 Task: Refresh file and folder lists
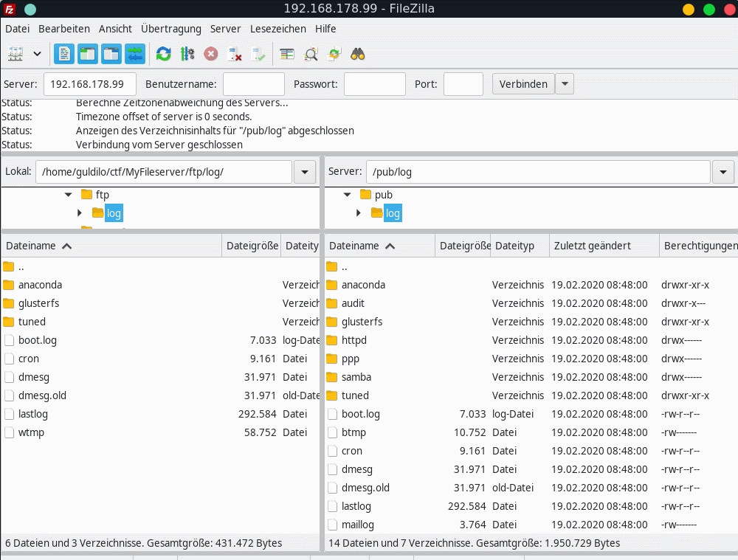pyautogui.click(x=163, y=54)
